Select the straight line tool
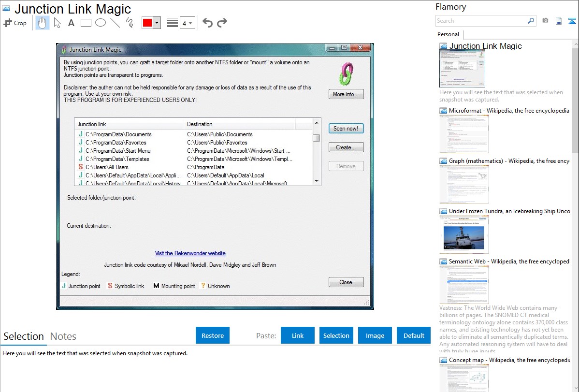579x392 pixels. (x=115, y=23)
